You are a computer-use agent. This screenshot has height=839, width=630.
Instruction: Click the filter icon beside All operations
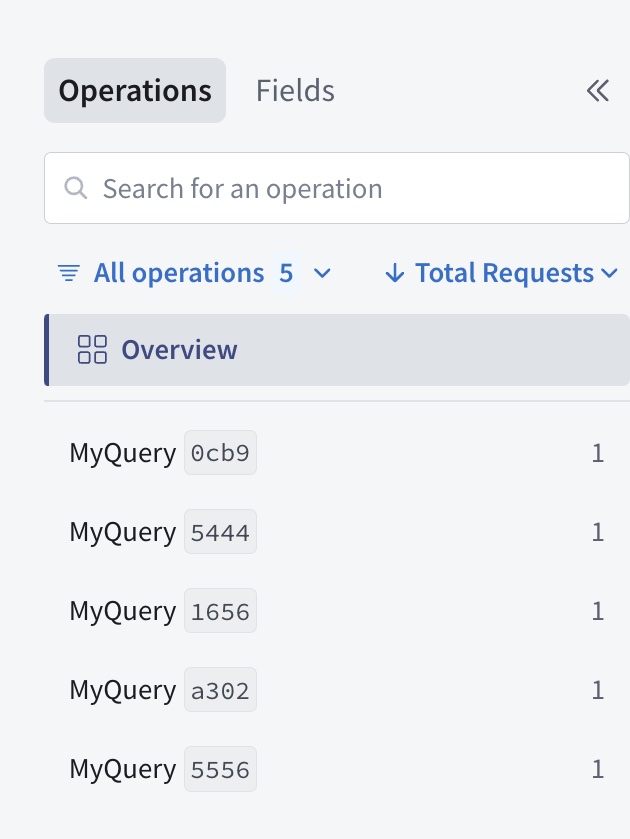pyautogui.click(x=67, y=272)
